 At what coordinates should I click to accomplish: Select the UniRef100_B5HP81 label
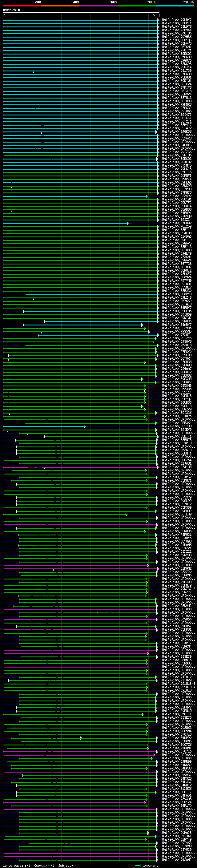[177, 629]
